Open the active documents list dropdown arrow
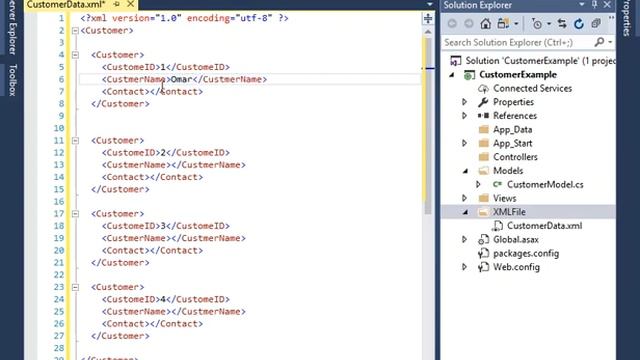640x360 pixels. point(430,5)
